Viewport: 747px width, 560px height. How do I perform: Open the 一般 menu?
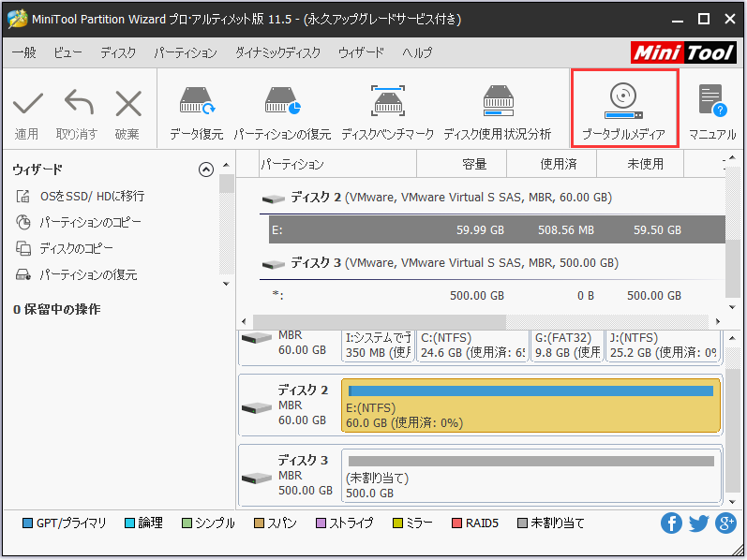23,52
